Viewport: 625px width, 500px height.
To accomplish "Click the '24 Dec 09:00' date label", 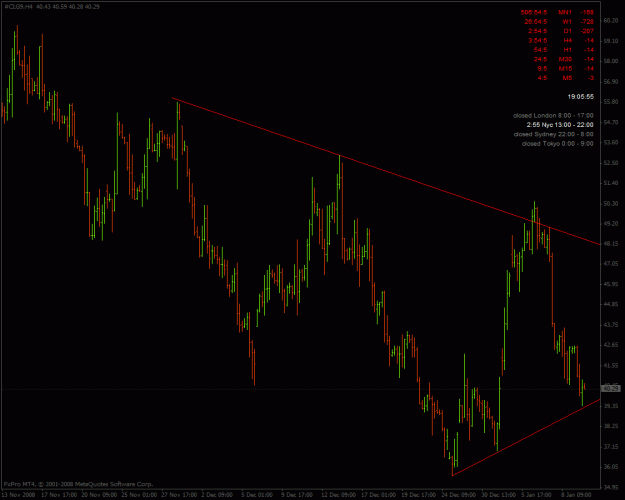I will pyautogui.click(x=459, y=495).
